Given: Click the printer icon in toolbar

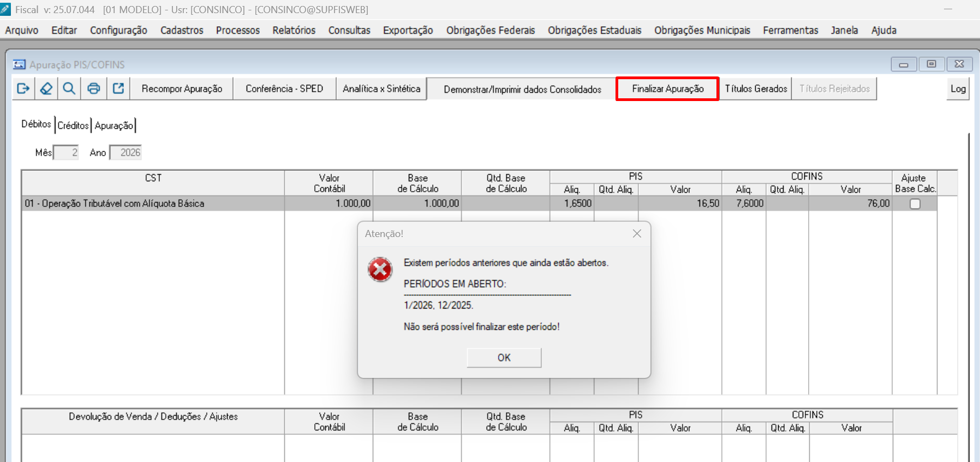Looking at the screenshot, I should (x=94, y=88).
